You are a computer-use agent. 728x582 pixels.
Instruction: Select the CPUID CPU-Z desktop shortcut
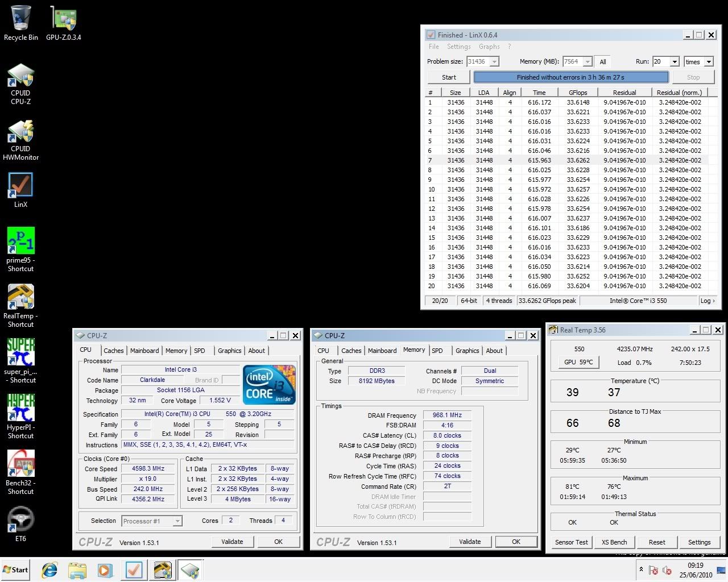click(x=21, y=84)
